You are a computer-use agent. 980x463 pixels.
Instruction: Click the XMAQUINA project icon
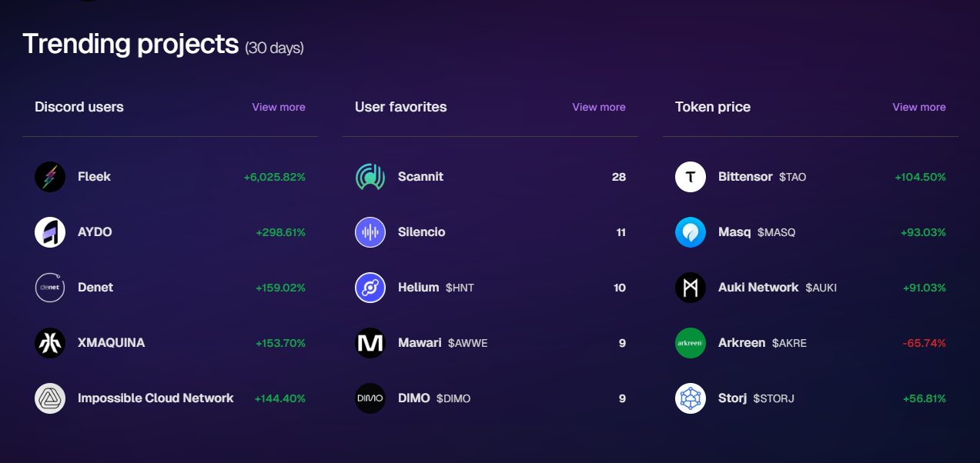50,343
